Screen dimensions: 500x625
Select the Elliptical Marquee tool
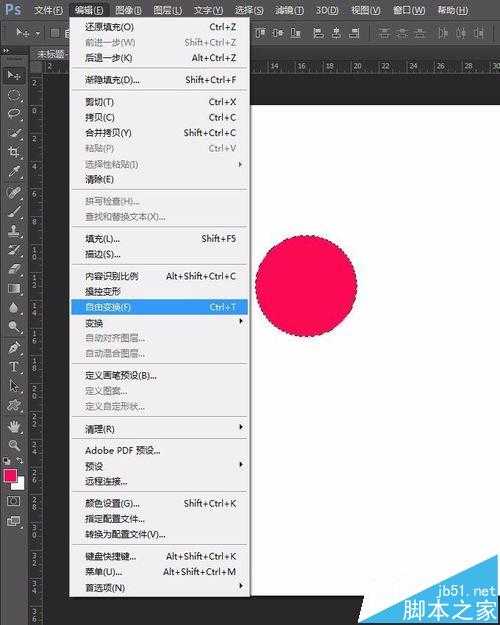[x=14, y=95]
